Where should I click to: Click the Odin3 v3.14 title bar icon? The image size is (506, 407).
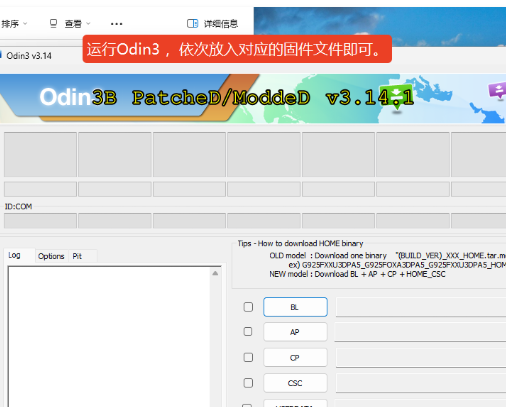point(1,55)
